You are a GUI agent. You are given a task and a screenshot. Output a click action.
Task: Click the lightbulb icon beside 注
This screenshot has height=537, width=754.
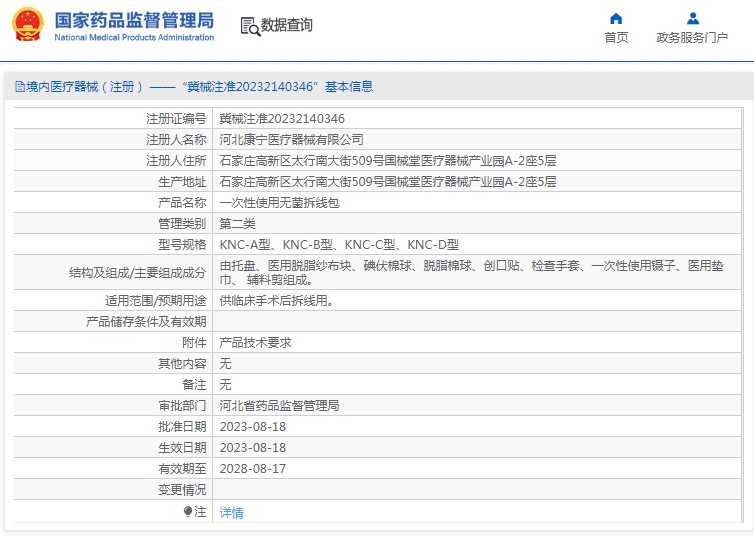pos(188,512)
